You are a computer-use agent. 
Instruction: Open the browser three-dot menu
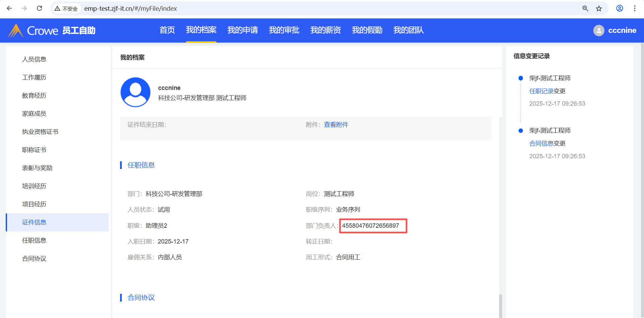click(635, 8)
